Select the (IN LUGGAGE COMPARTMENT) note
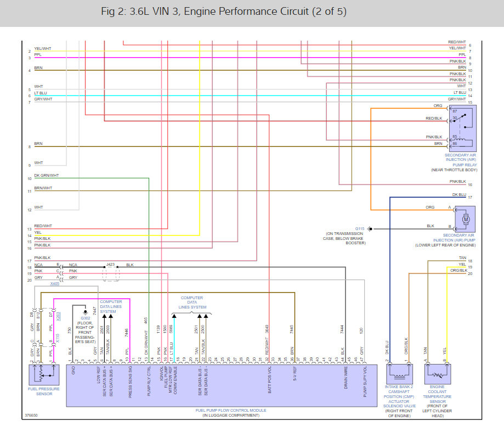The height and width of the screenshot is (426, 504). click(231, 416)
